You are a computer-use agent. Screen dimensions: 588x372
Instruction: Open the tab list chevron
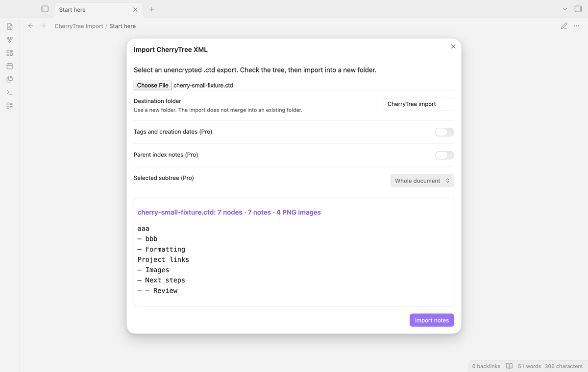[x=565, y=9]
